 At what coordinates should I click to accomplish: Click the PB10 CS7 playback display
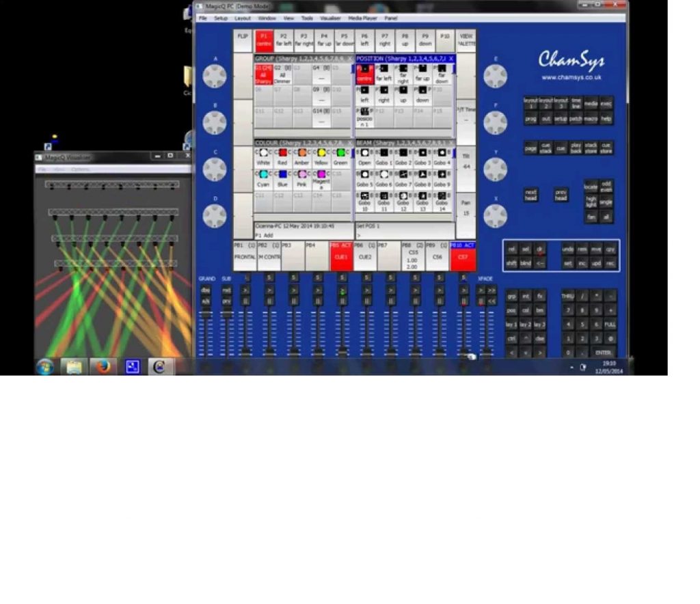click(x=463, y=256)
